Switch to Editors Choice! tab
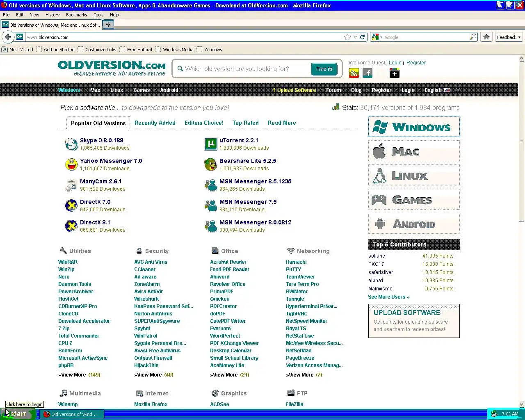The height and width of the screenshot is (420, 525). tap(204, 123)
